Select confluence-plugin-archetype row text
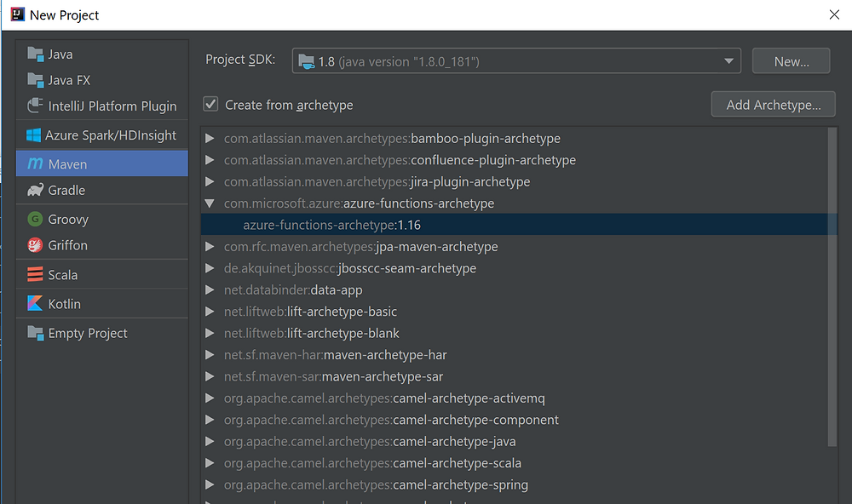Viewport: 852px width, 504px height. [x=400, y=160]
